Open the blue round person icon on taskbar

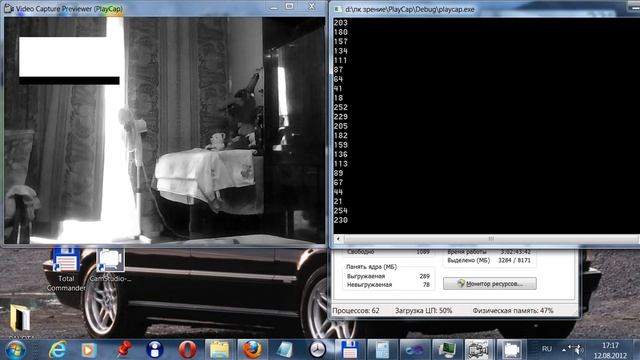coord(155,349)
